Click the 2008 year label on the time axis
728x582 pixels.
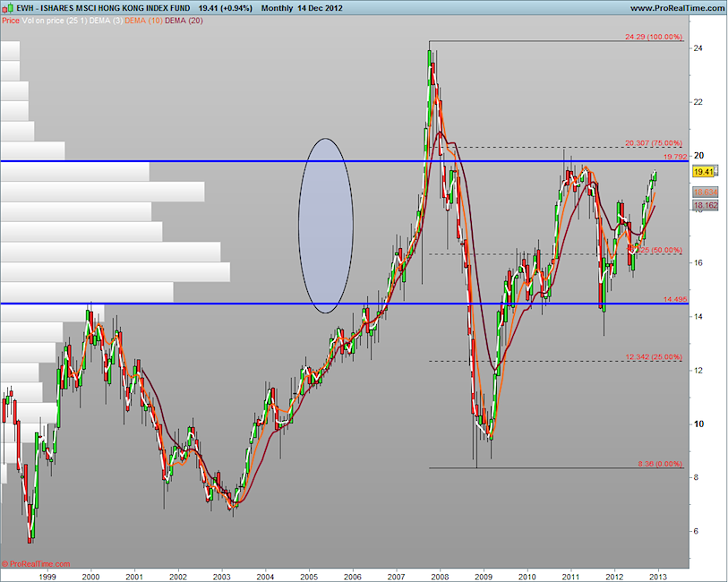[441, 577]
